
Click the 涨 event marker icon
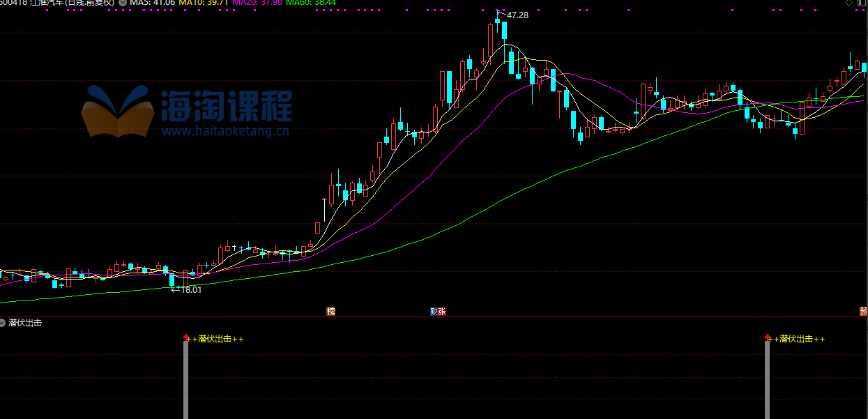click(442, 312)
